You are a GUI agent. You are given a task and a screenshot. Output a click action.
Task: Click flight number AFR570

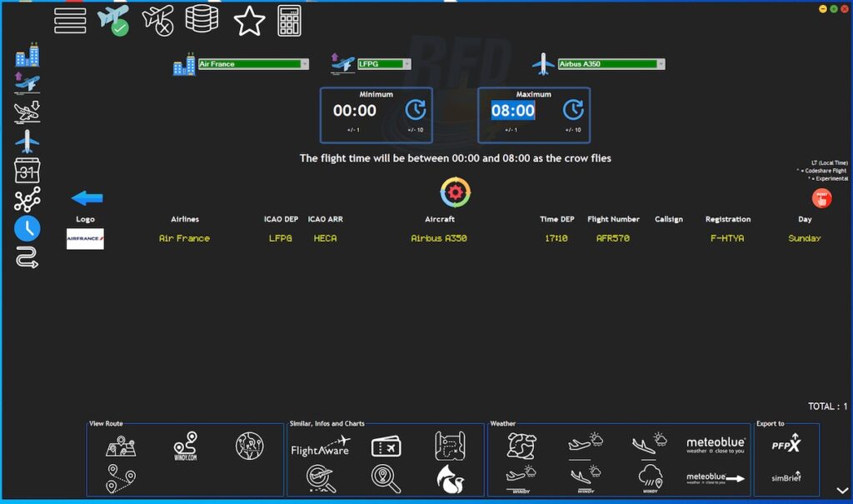point(613,238)
